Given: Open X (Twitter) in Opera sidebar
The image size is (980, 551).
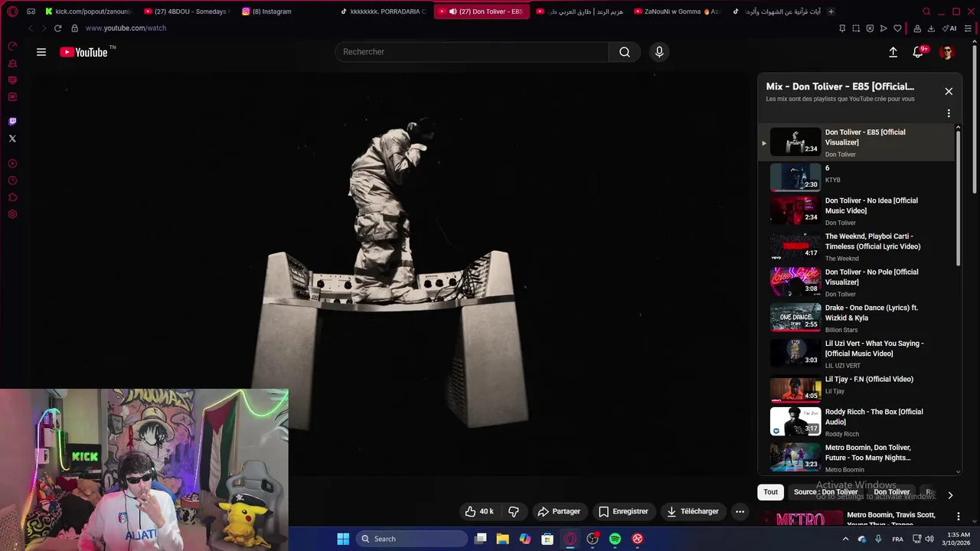Looking at the screenshot, I should pos(12,139).
